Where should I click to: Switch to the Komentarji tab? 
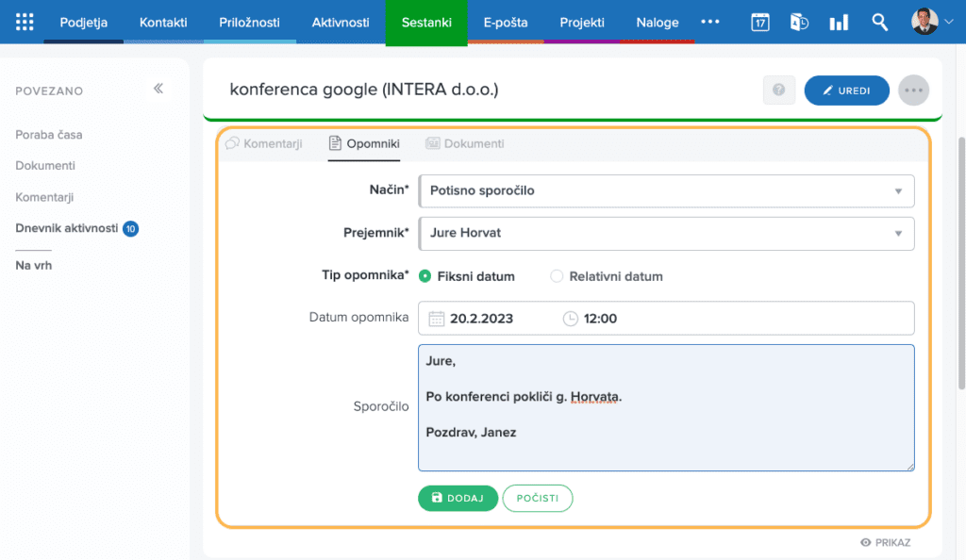coord(264,144)
